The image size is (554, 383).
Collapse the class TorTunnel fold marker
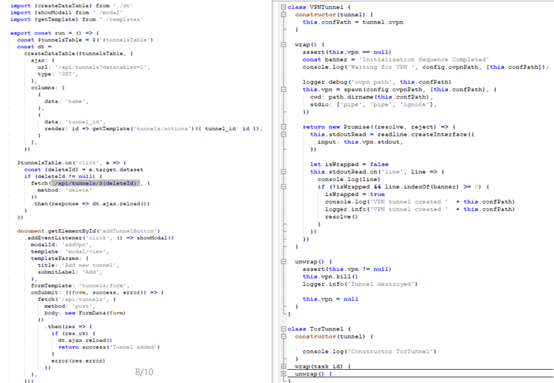tap(283, 329)
